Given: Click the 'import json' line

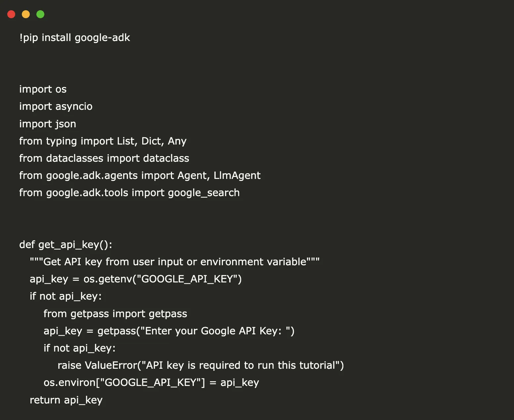Looking at the screenshot, I should [48, 124].
